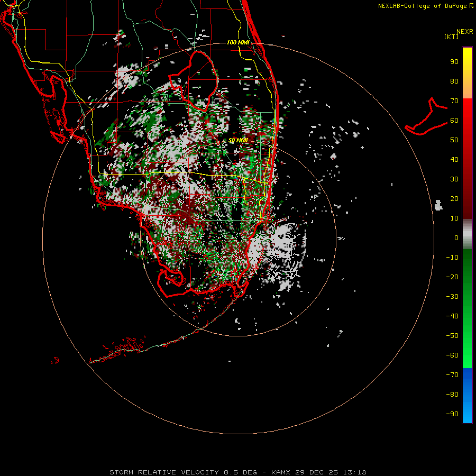This screenshot has height=476, width=476.
Task: Click the -30 value on velocity scale
Action: (452, 297)
